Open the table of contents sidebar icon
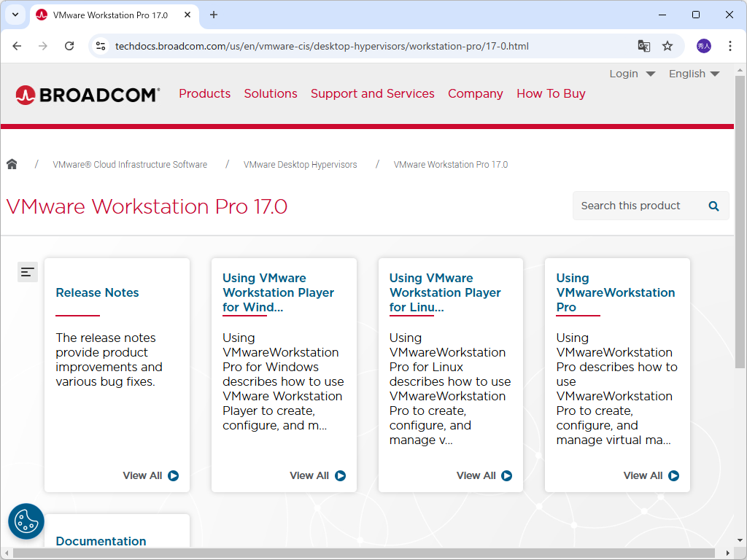747x560 pixels. [27, 271]
